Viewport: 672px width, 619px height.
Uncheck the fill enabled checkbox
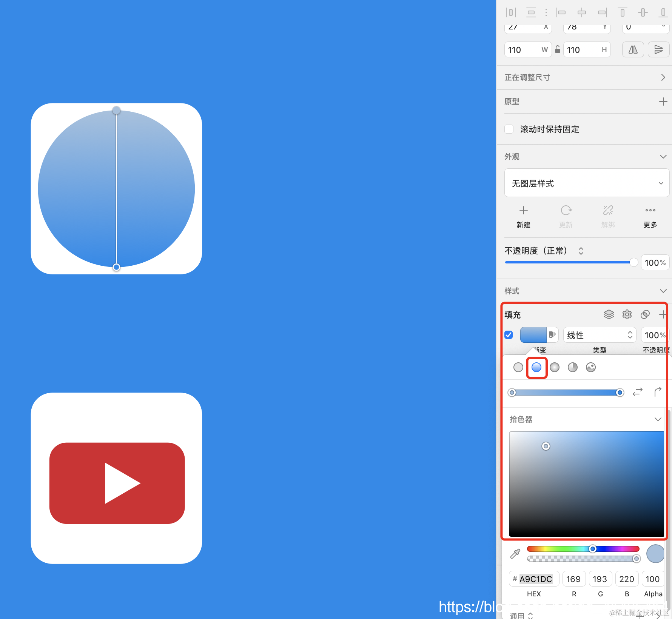point(509,335)
